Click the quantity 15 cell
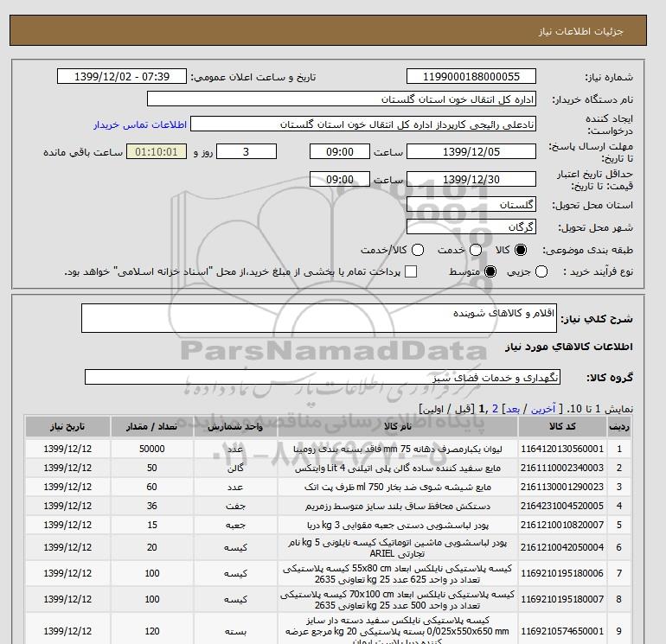Viewport: 666px width, 644px height. pyautogui.click(x=151, y=525)
